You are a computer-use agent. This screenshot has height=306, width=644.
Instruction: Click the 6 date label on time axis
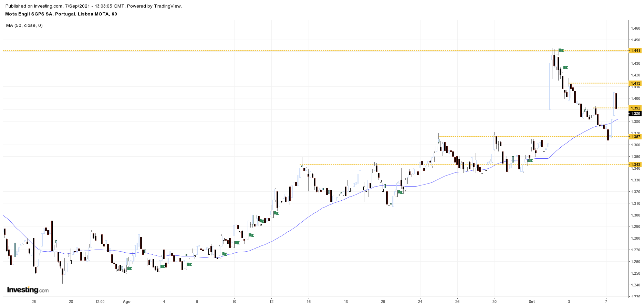pyautogui.click(x=197, y=302)
